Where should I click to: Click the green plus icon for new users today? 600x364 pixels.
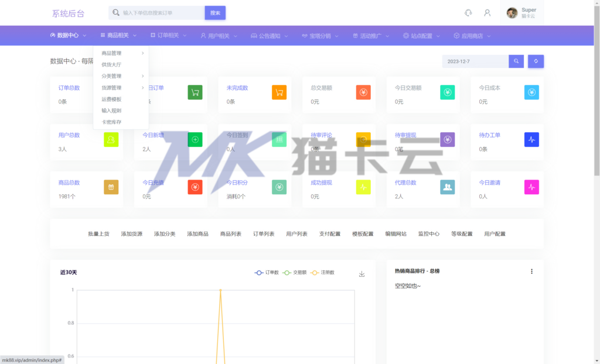[195, 139]
